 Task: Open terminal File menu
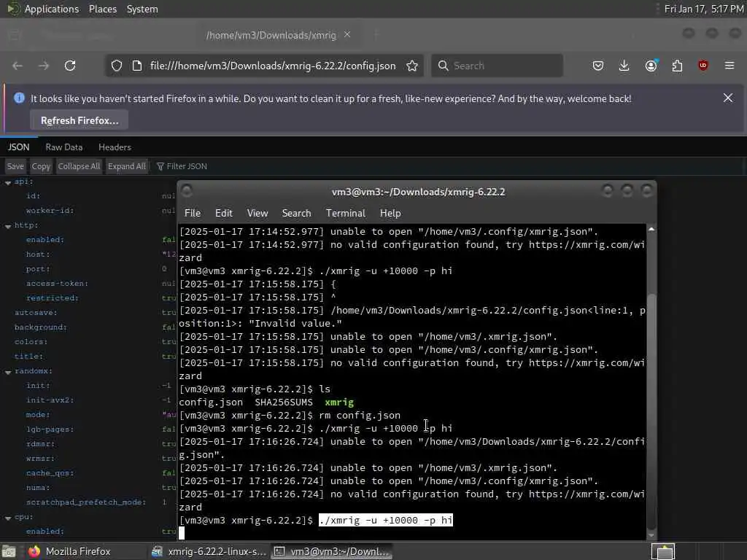(x=193, y=214)
